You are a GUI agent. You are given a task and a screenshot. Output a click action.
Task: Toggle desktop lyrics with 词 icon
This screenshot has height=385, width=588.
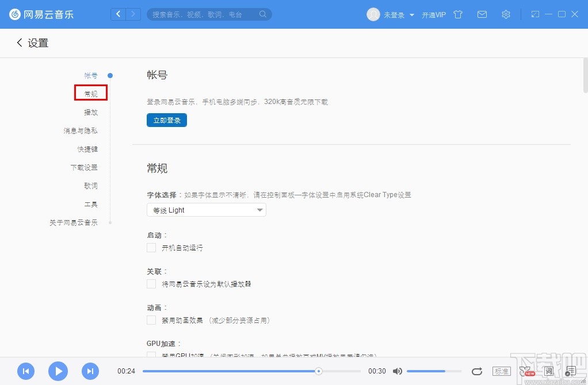point(549,371)
